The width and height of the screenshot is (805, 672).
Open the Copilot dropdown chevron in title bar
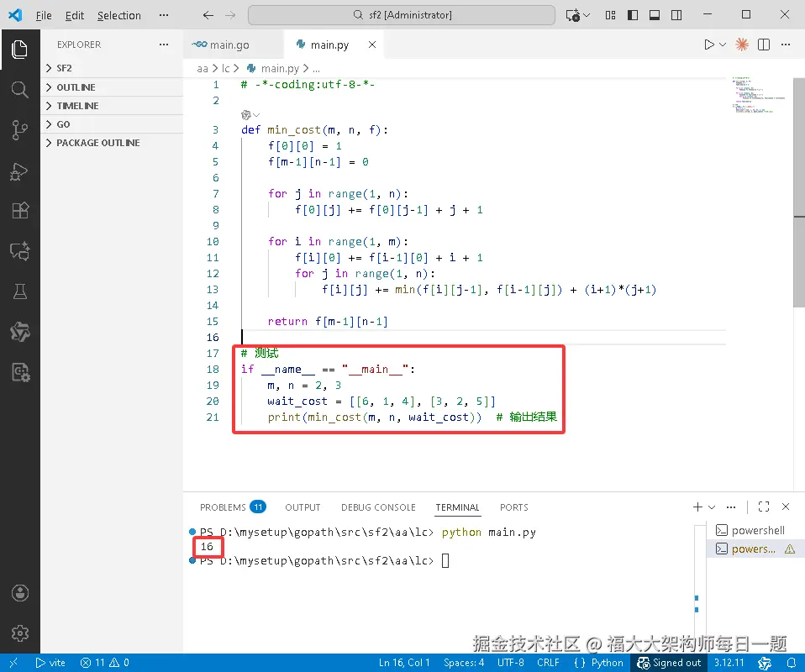pyautogui.click(x=587, y=15)
